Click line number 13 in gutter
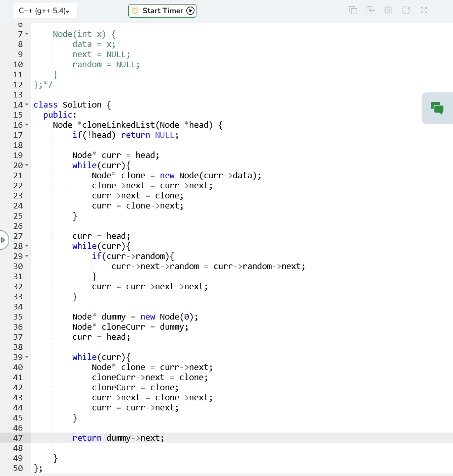The height and width of the screenshot is (476, 453). [18, 95]
